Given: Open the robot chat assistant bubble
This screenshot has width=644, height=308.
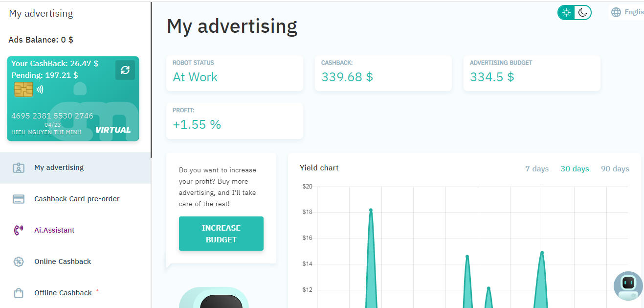Looking at the screenshot, I should click(628, 285).
